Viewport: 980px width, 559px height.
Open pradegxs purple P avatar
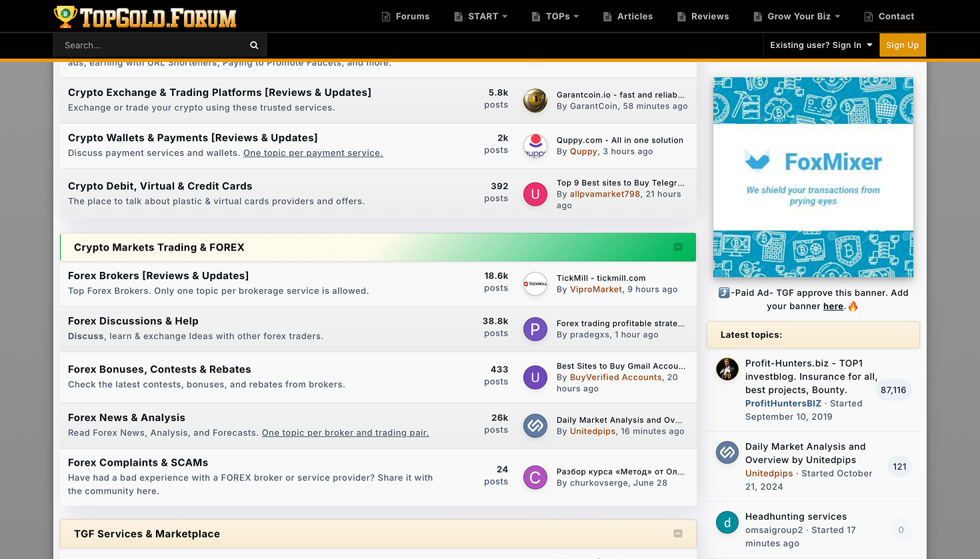535,329
